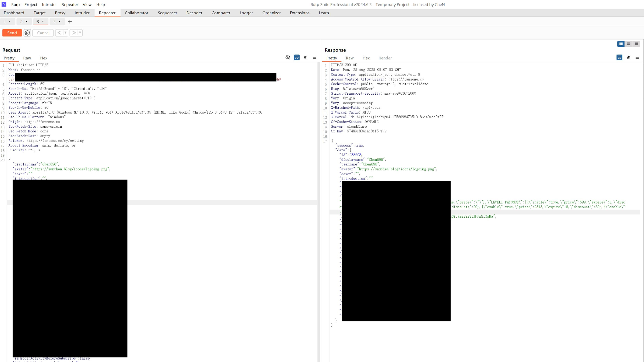The height and width of the screenshot is (362, 644).
Task: Open Repeater settings gear icon
Action: pos(27,33)
